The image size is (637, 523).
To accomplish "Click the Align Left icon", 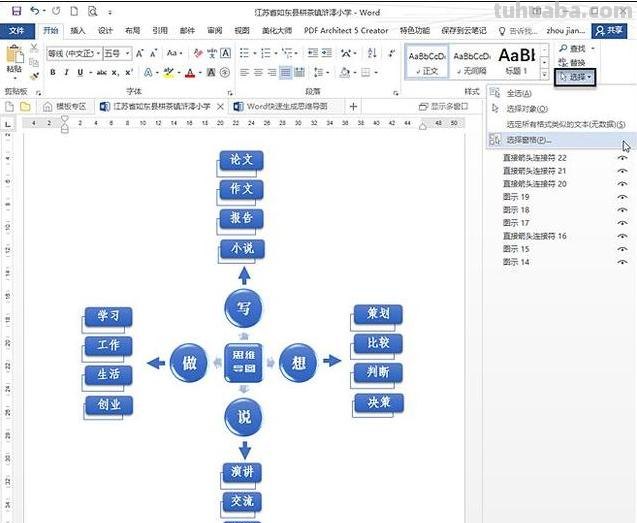I will (244, 73).
